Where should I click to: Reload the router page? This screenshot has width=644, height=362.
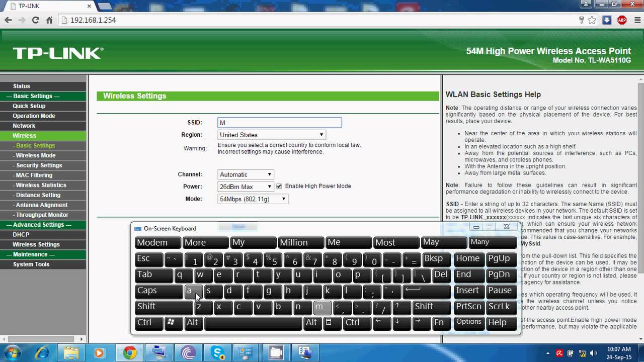coord(35,20)
